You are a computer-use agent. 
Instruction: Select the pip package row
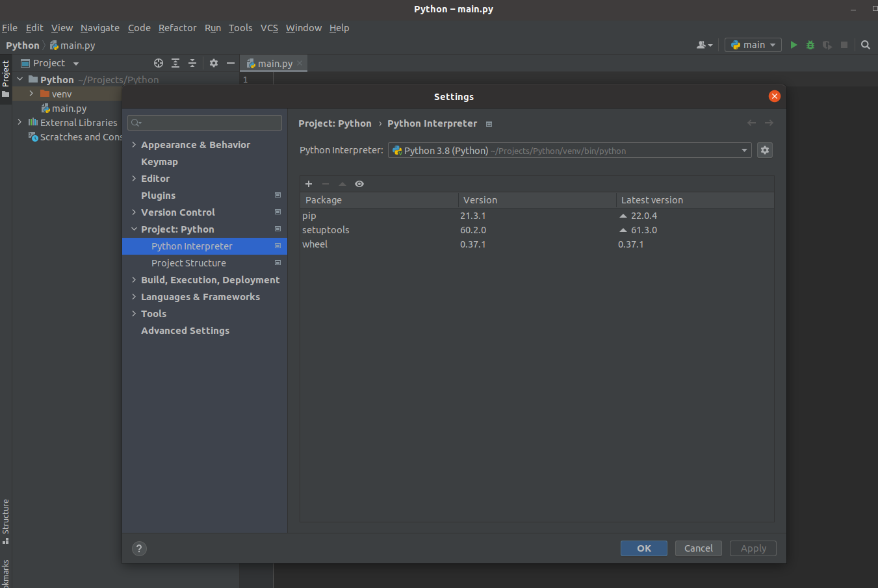(x=537, y=216)
